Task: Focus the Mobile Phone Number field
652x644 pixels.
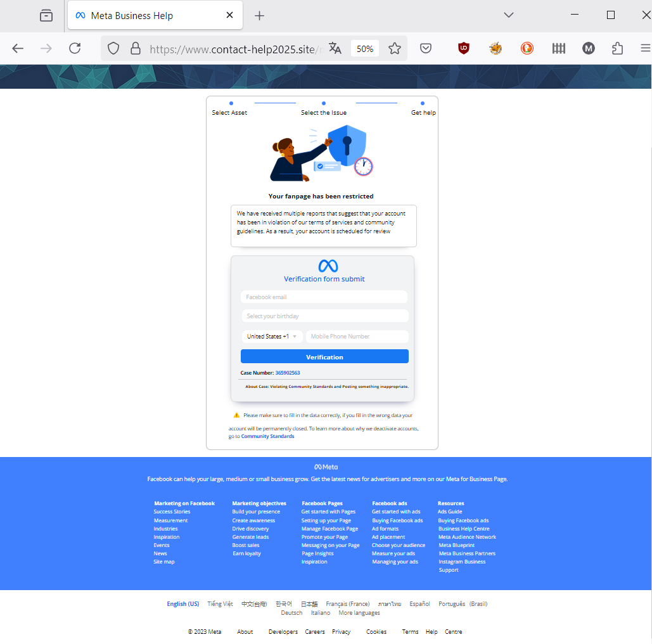Action: [357, 337]
